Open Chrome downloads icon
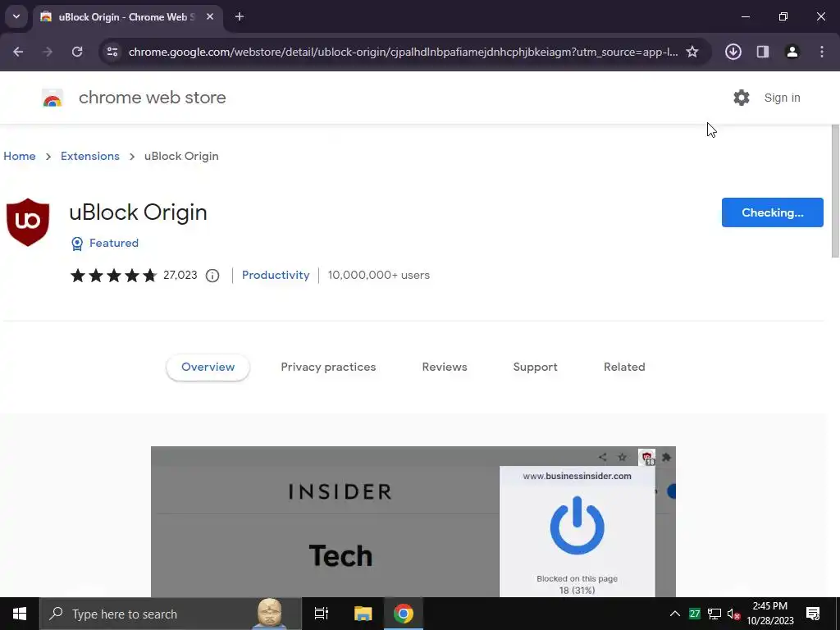840x630 pixels. tap(733, 52)
